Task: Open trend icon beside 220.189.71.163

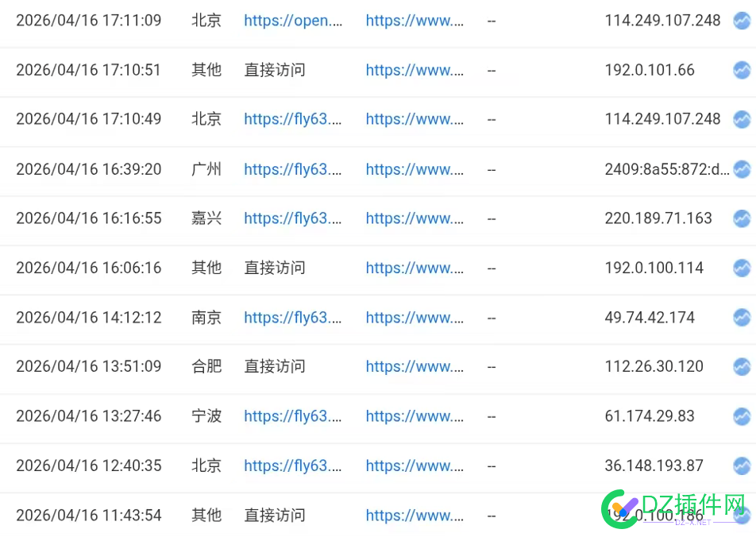Action: pos(743,218)
